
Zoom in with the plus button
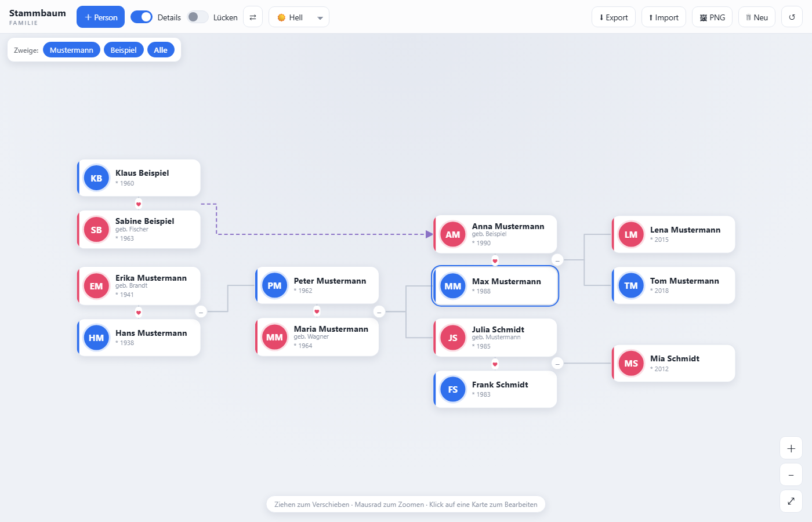(791, 448)
